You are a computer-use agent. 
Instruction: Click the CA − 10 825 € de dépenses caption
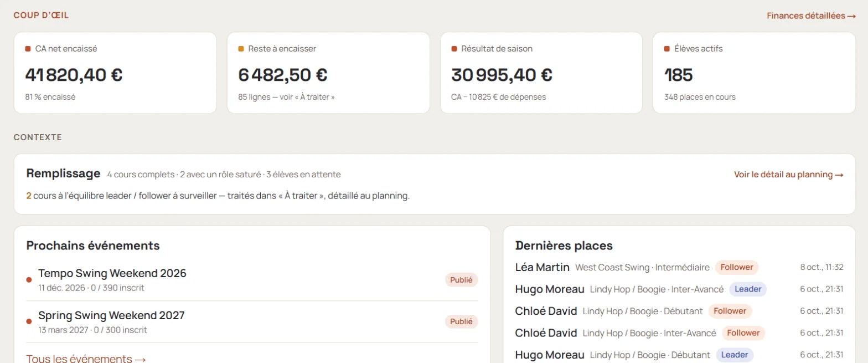[x=499, y=96]
